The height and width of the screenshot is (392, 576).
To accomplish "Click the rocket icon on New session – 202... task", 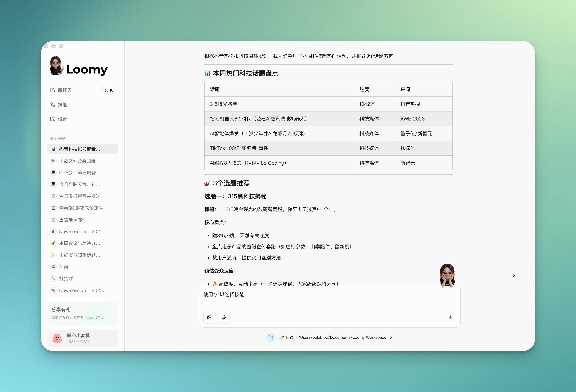I will tap(53, 231).
